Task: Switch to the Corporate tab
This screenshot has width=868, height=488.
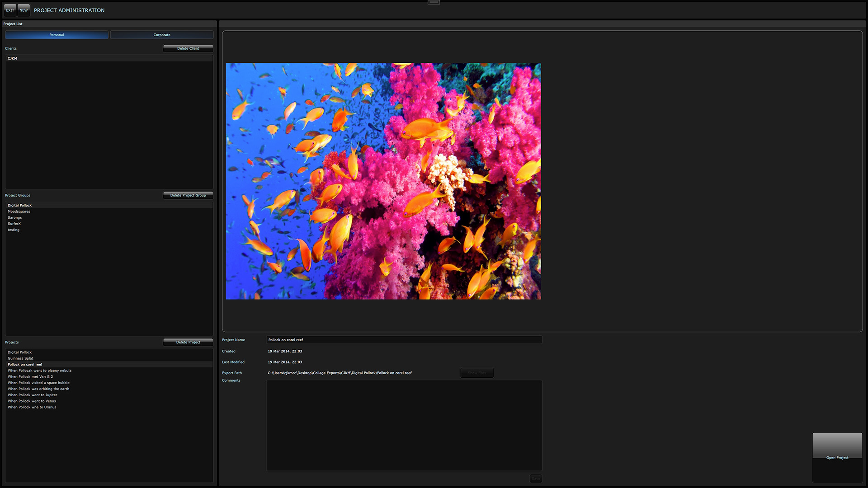Action: click(x=162, y=35)
